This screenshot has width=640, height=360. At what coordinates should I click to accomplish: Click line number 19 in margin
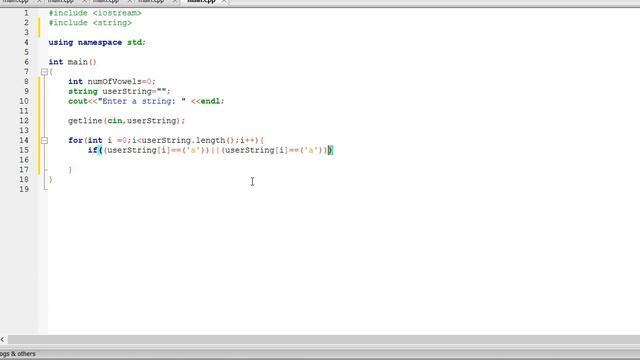pyautogui.click(x=24, y=189)
